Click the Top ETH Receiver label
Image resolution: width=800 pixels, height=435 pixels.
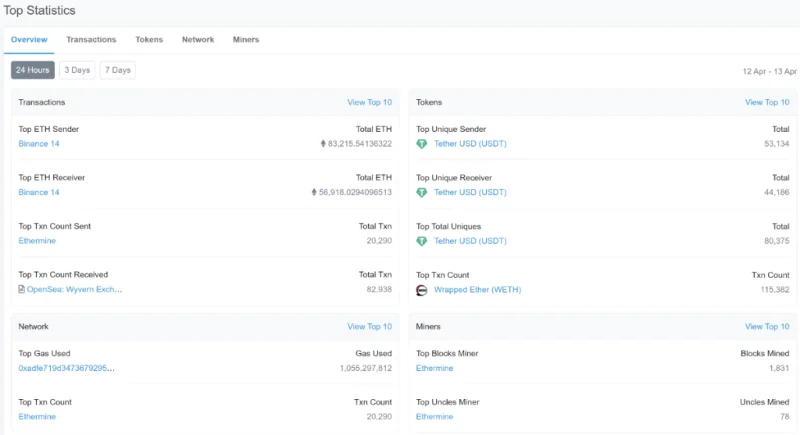52,177
